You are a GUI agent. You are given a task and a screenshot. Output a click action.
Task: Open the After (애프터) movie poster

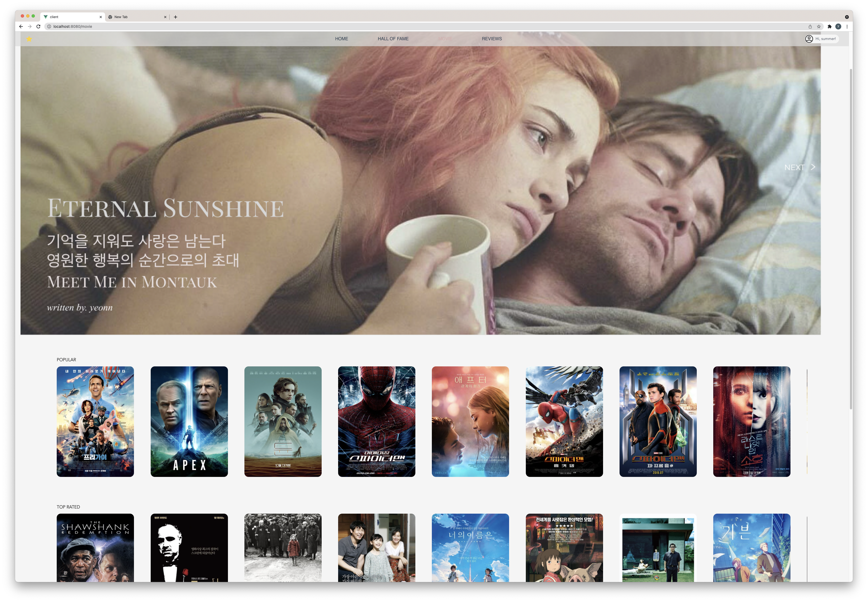pyautogui.click(x=470, y=421)
